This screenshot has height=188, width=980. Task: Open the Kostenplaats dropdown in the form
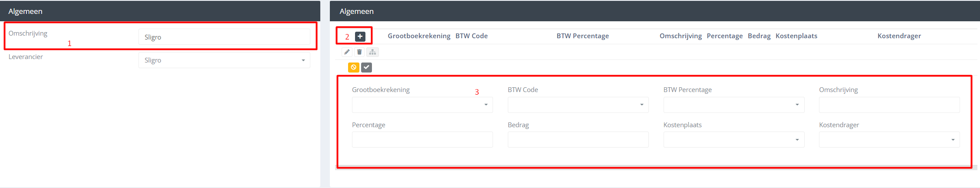[x=733, y=140]
